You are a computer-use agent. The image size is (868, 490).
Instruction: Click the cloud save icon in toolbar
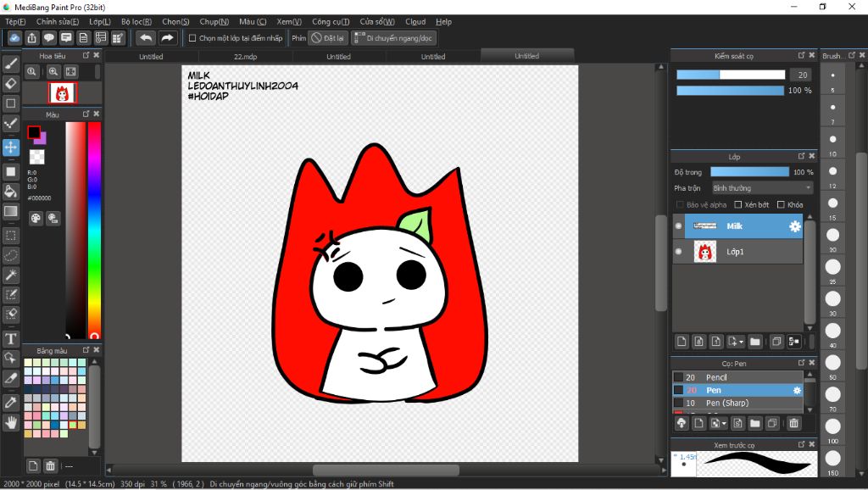point(14,38)
